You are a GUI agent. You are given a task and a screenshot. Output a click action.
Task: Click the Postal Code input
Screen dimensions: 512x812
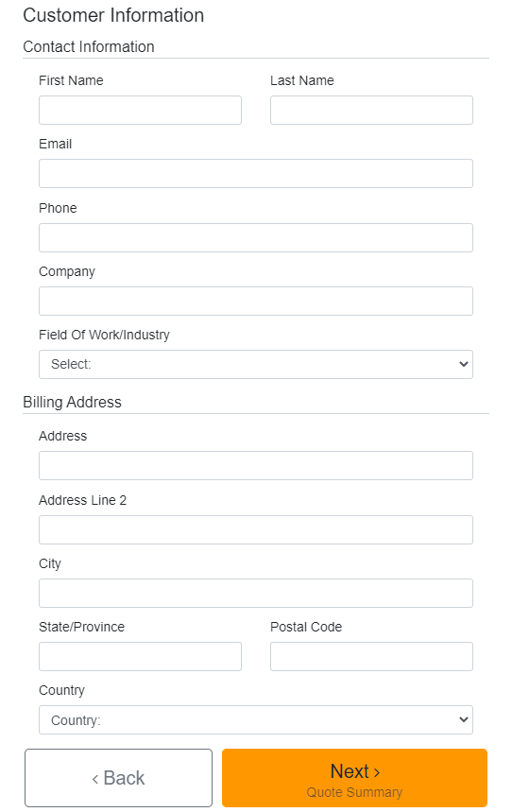[x=371, y=656]
